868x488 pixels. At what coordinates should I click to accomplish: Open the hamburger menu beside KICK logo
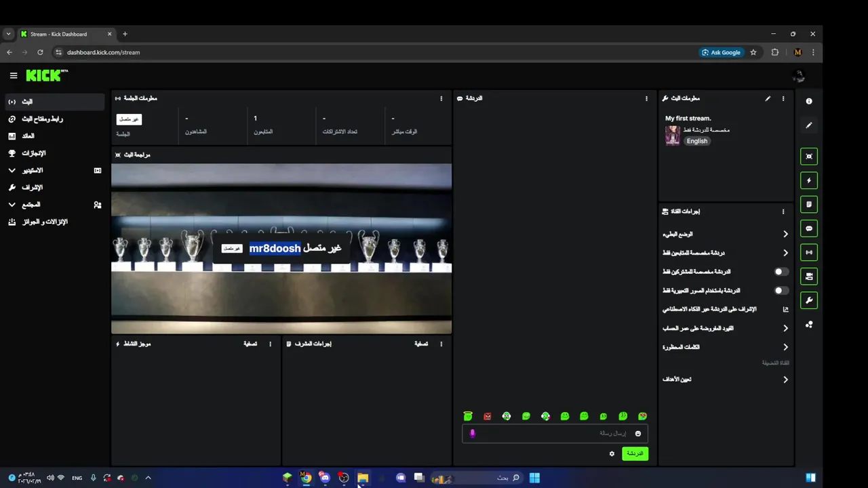pos(14,76)
